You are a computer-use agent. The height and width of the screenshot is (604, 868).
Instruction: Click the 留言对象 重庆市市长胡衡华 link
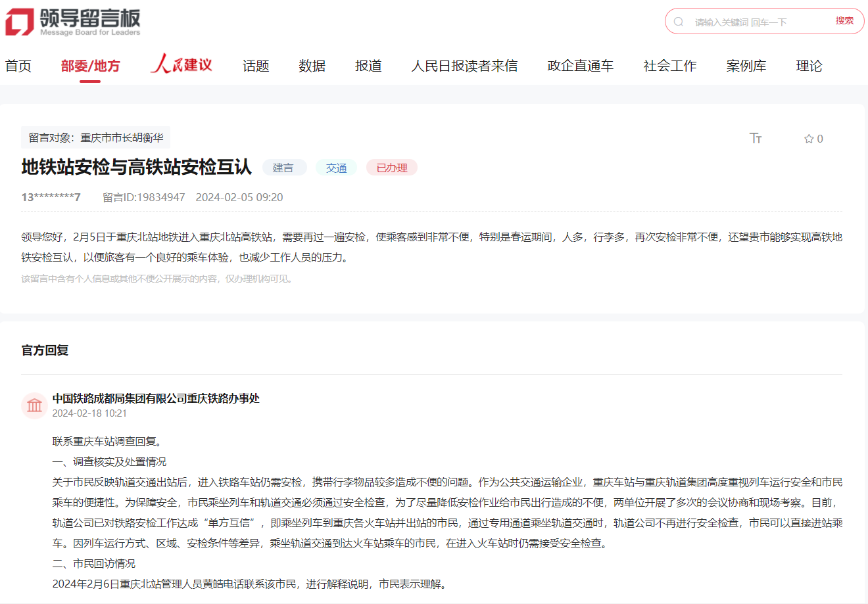95,137
